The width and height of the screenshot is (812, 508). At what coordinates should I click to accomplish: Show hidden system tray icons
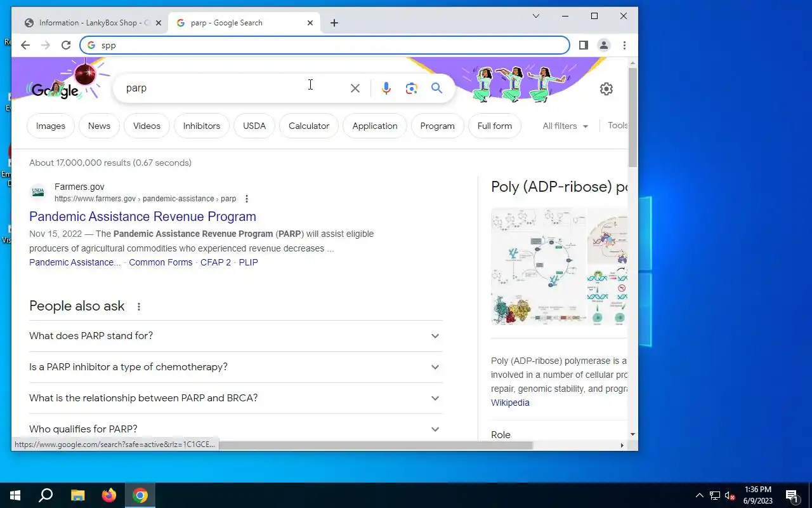point(700,495)
